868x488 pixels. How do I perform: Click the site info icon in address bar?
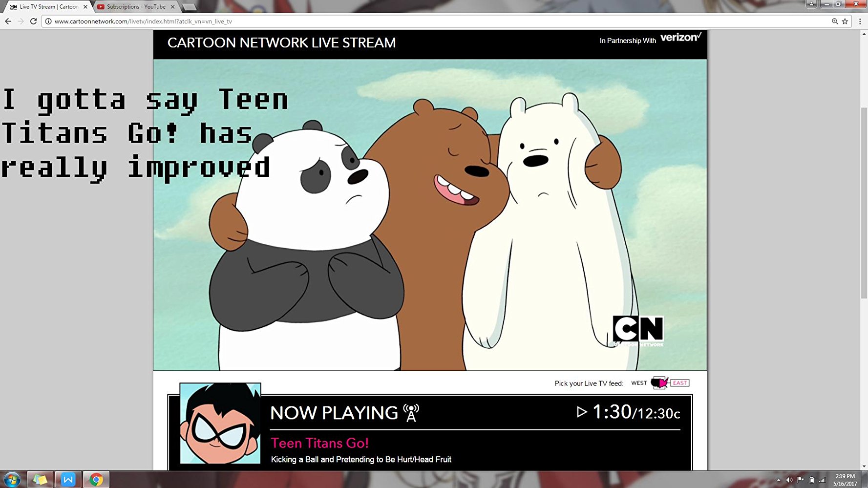48,21
